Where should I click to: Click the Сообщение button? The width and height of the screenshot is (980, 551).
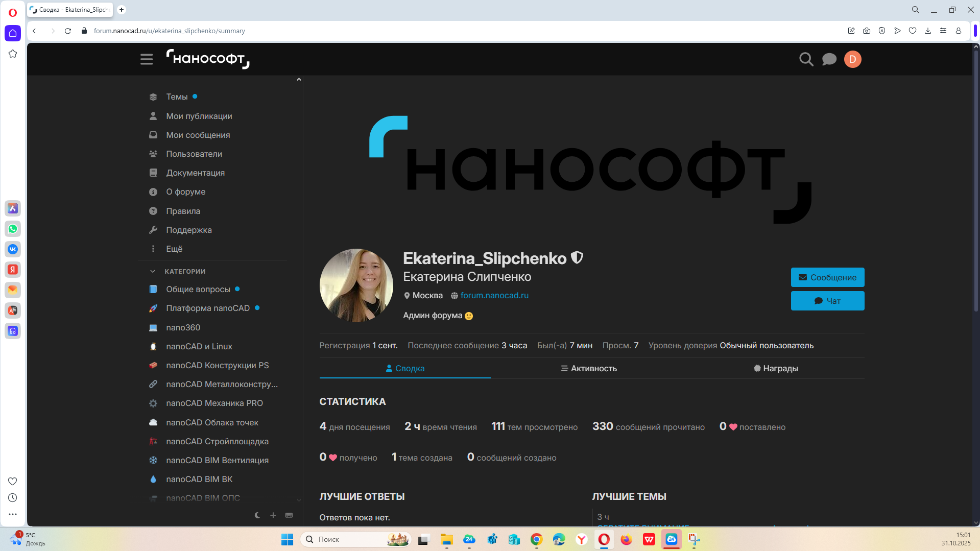pos(827,277)
